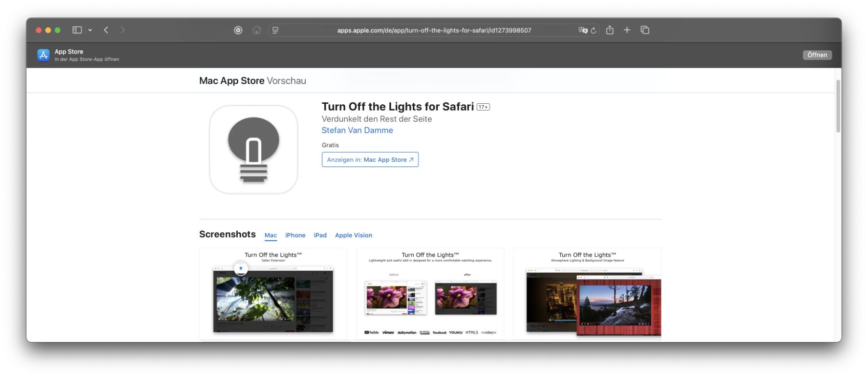Click the App Store banner icon
Image resolution: width=868 pixels, height=377 pixels.
[43, 55]
